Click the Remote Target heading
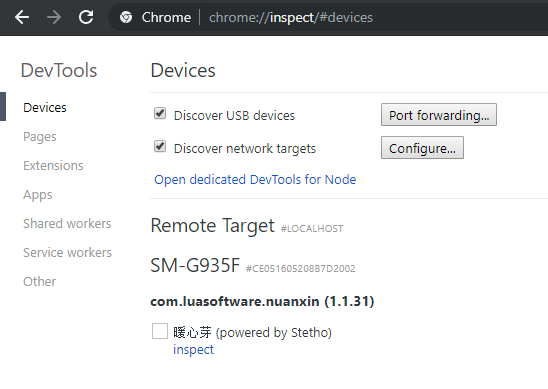 point(212,225)
